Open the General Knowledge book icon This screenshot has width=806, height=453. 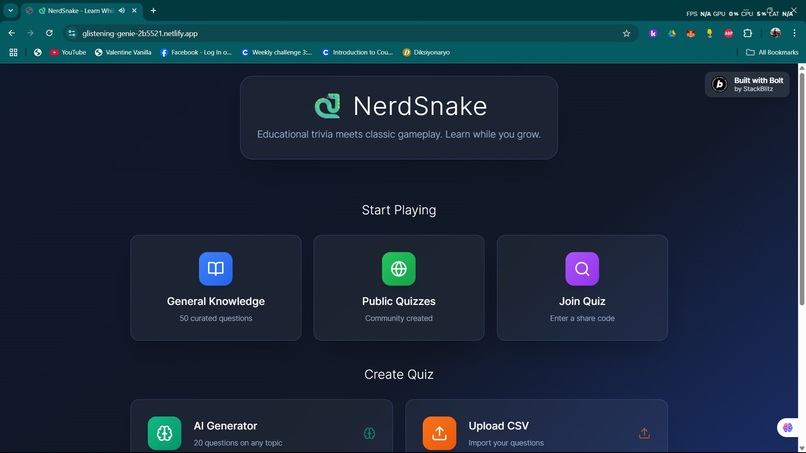pyautogui.click(x=215, y=268)
